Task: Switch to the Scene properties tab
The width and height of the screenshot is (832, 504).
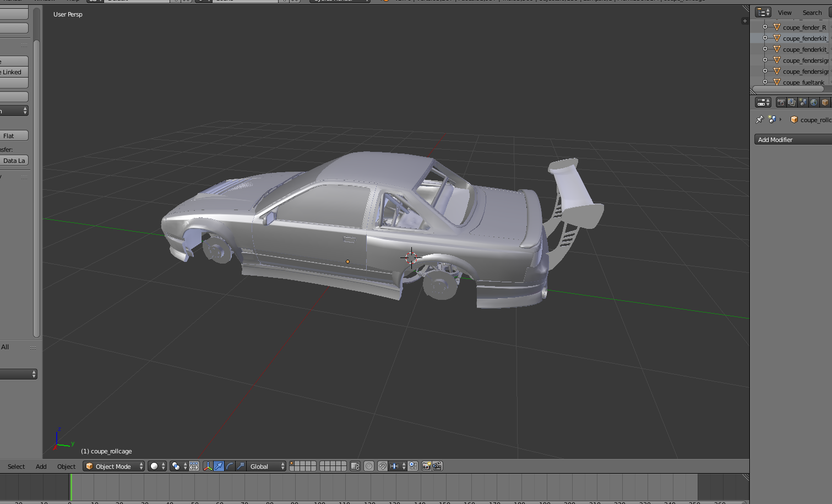Action: (803, 102)
